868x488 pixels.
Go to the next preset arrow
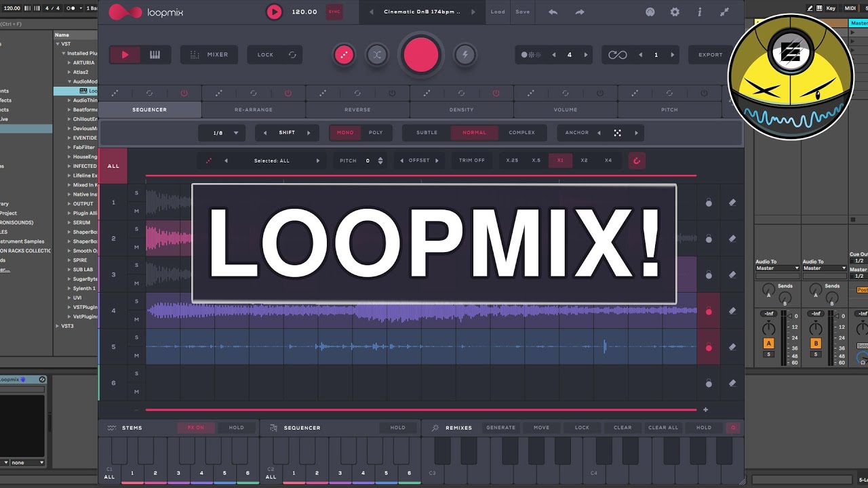point(473,12)
